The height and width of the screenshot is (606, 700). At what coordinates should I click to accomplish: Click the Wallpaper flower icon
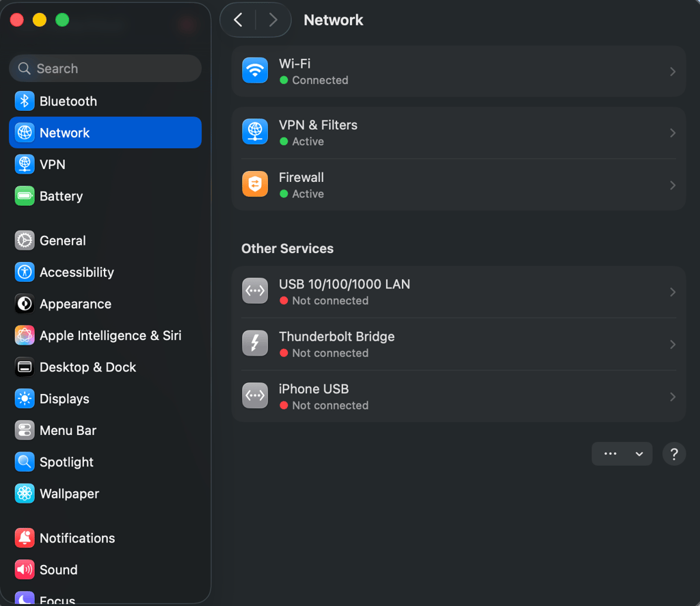click(25, 493)
